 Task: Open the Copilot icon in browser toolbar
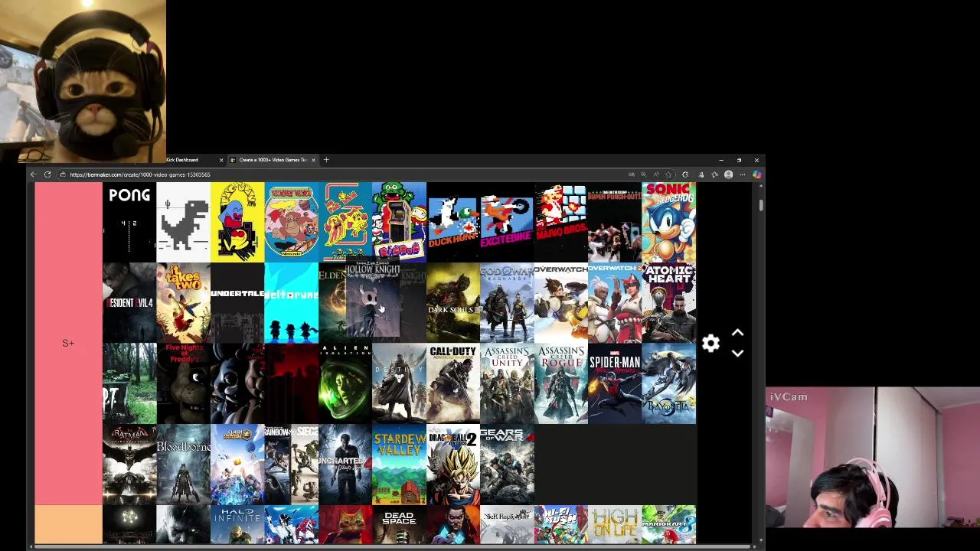[756, 174]
